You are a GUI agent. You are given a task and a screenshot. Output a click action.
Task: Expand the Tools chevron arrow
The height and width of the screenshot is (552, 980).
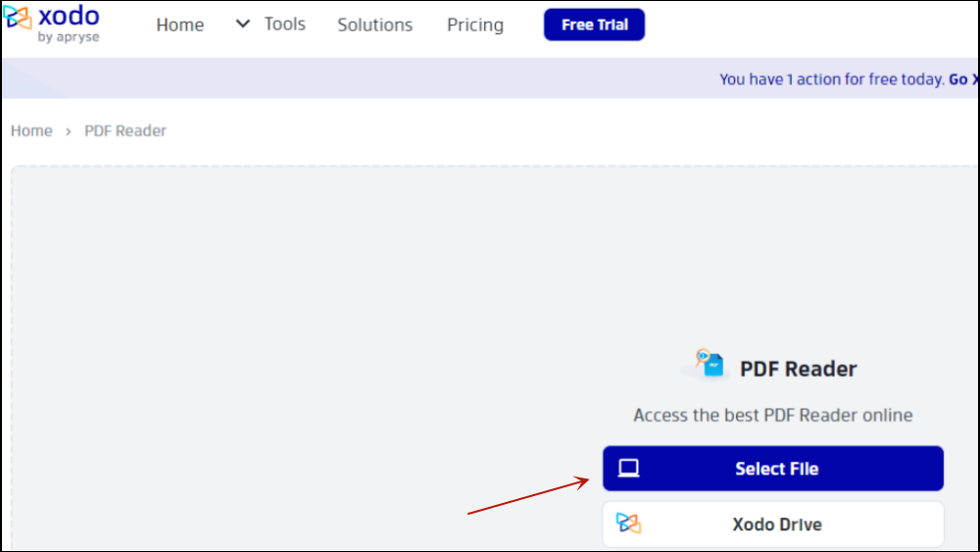tap(242, 24)
